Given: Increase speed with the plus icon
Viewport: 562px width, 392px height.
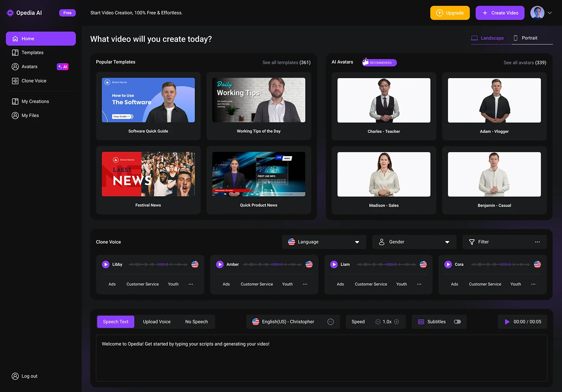Looking at the screenshot, I should click(x=397, y=322).
